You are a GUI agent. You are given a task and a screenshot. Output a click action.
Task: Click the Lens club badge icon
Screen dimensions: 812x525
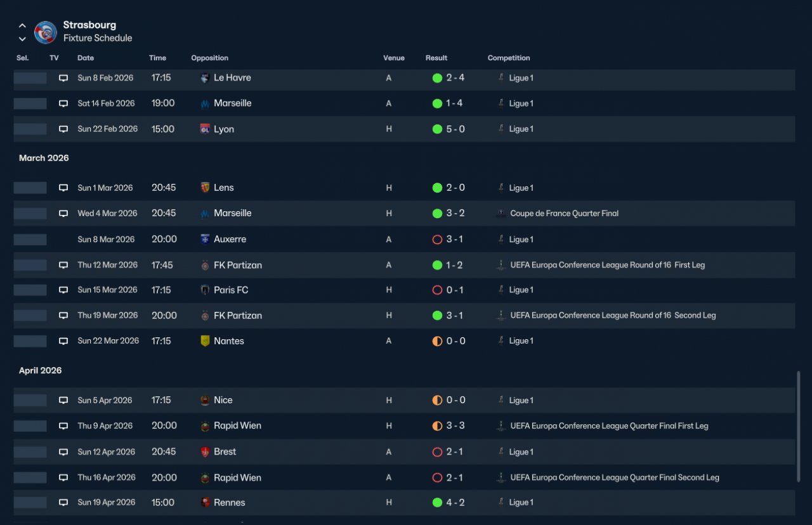point(205,188)
